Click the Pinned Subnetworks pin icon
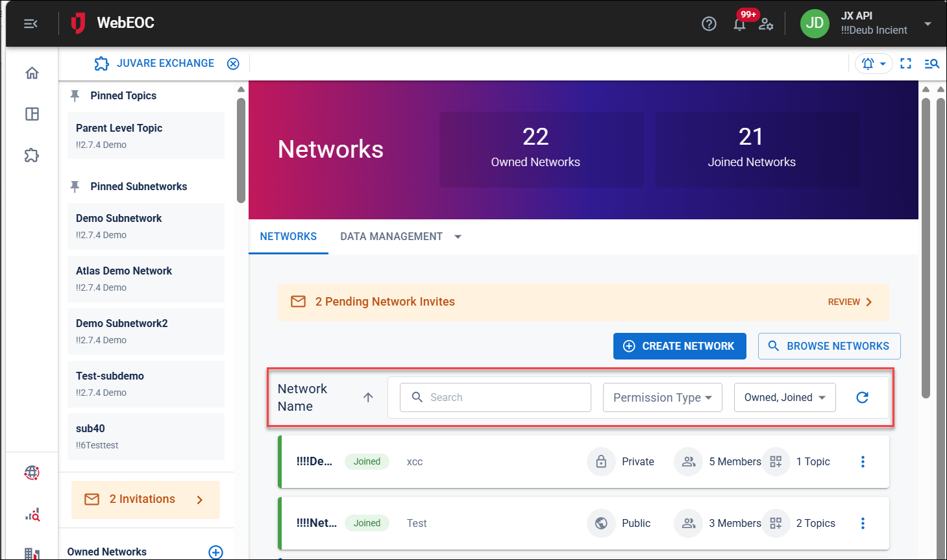 [75, 187]
